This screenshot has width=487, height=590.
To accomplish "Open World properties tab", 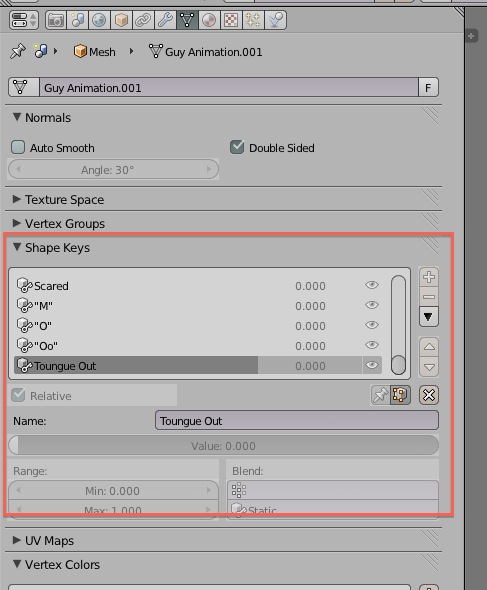I will click(x=99, y=20).
